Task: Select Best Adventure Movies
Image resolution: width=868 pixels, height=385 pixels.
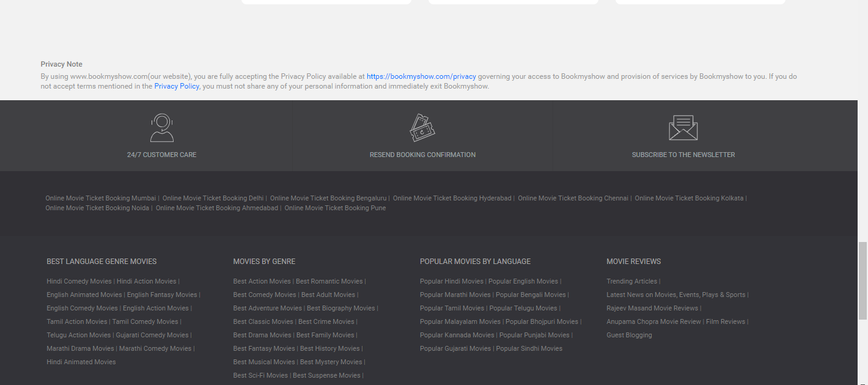Action: point(268,308)
